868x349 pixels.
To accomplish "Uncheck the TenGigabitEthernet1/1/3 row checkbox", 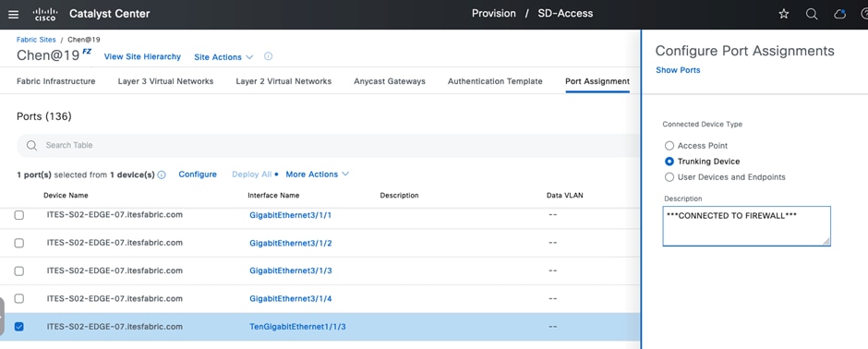I will (x=18, y=327).
